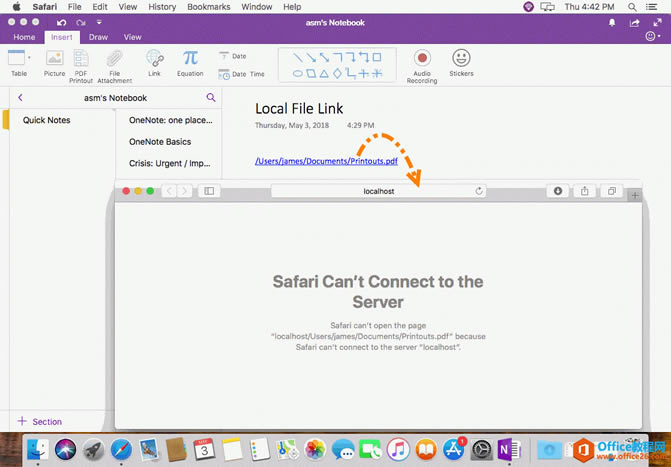Switch to the View tab
The width and height of the screenshot is (671, 467).
[132, 37]
